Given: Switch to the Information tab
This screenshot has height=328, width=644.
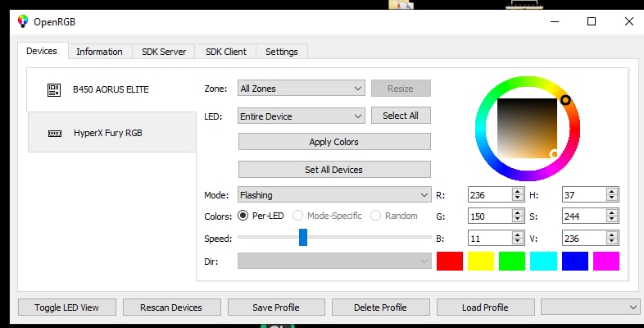Looking at the screenshot, I should (x=99, y=52).
